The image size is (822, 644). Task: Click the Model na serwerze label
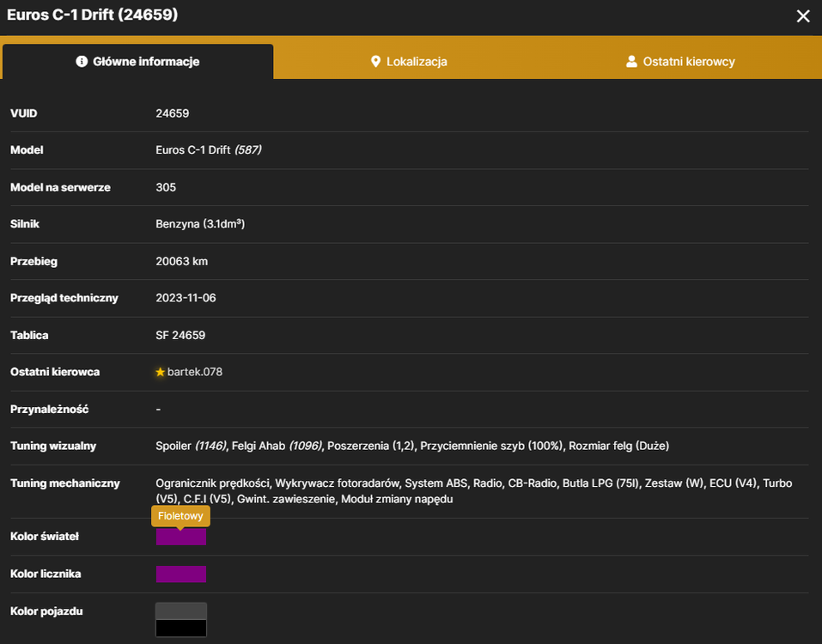click(60, 187)
